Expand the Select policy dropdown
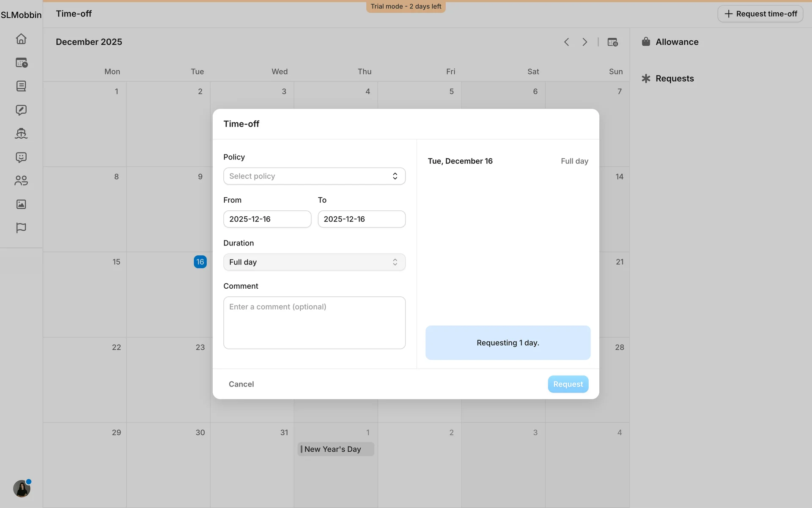Viewport: 812px width, 508px height. coord(314,176)
